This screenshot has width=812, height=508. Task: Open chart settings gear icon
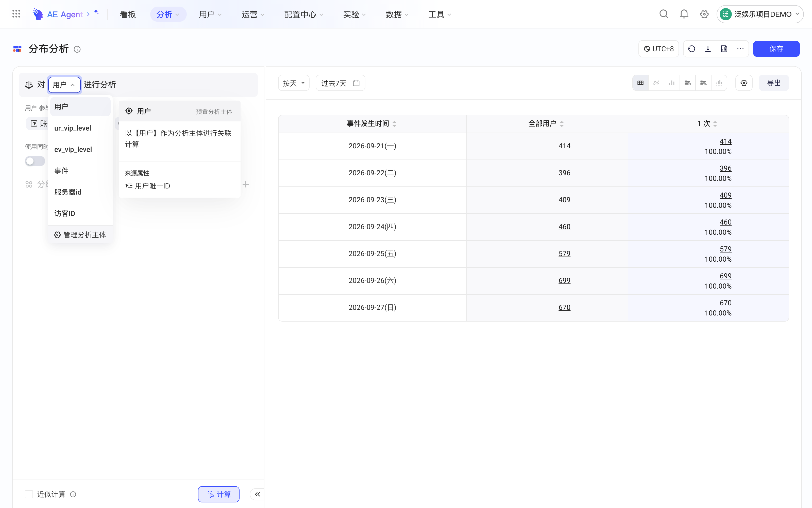click(x=744, y=83)
